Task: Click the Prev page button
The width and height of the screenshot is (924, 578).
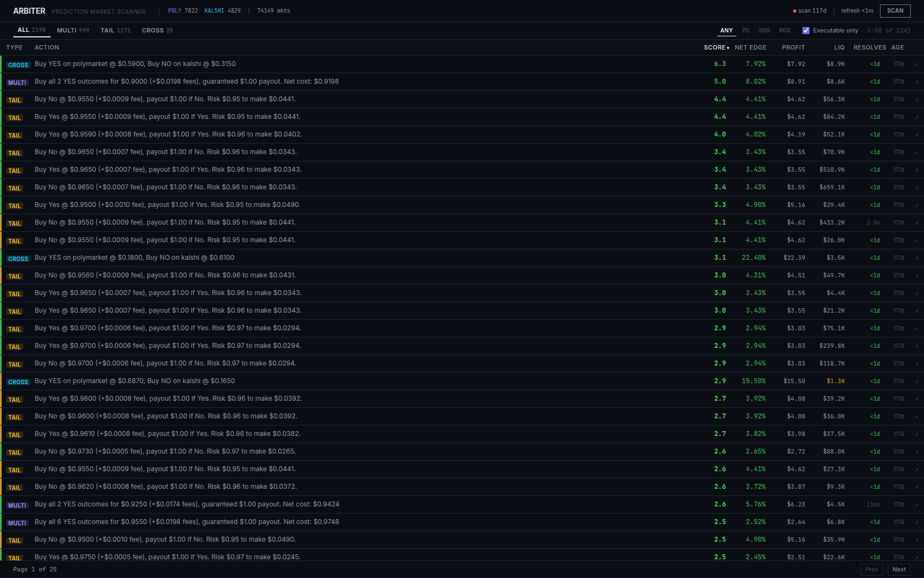Action: point(871,569)
